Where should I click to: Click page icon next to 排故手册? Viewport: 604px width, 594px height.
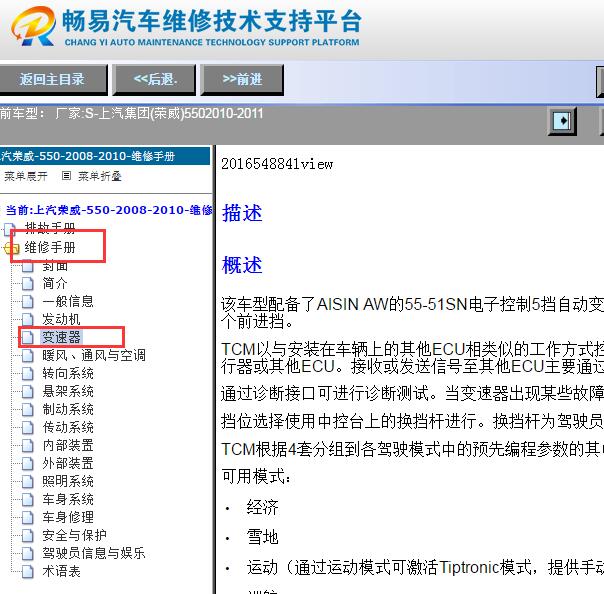click(x=10, y=229)
